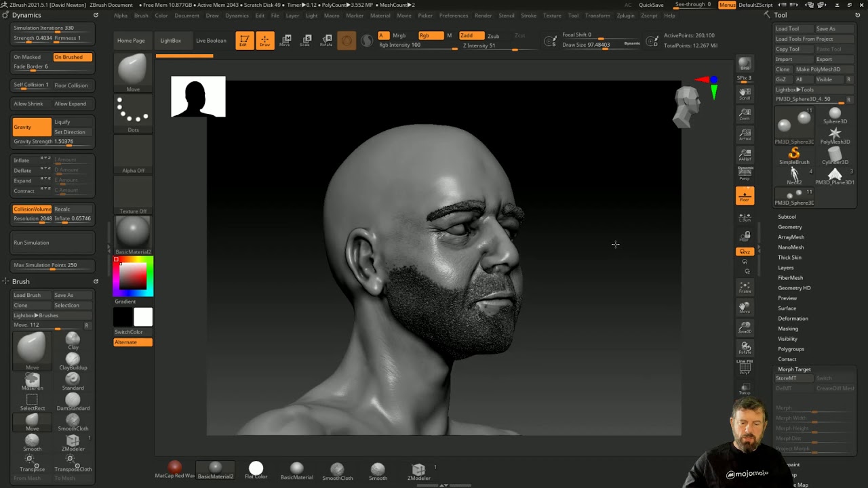Screen dimensions: 868x488
Task: Select the Standard brush icon
Action: 73,382
